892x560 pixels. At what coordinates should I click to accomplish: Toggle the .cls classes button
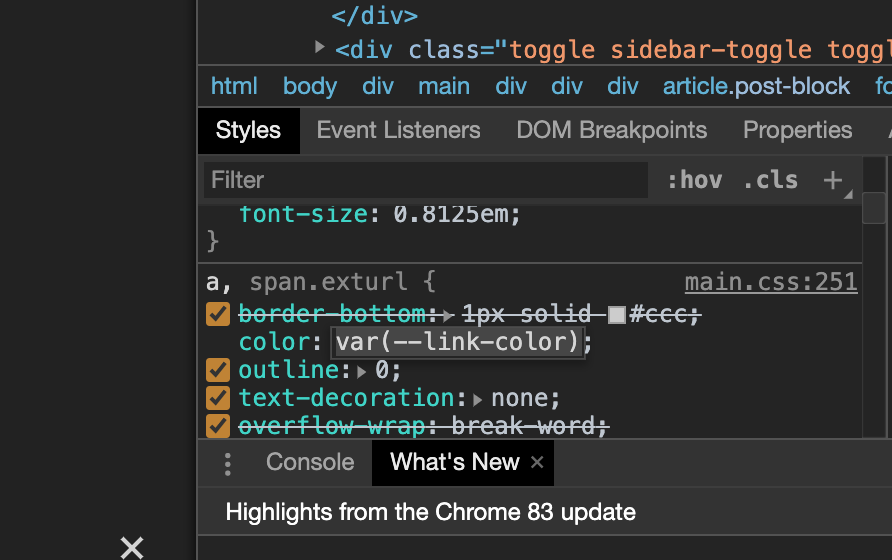click(x=770, y=180)
